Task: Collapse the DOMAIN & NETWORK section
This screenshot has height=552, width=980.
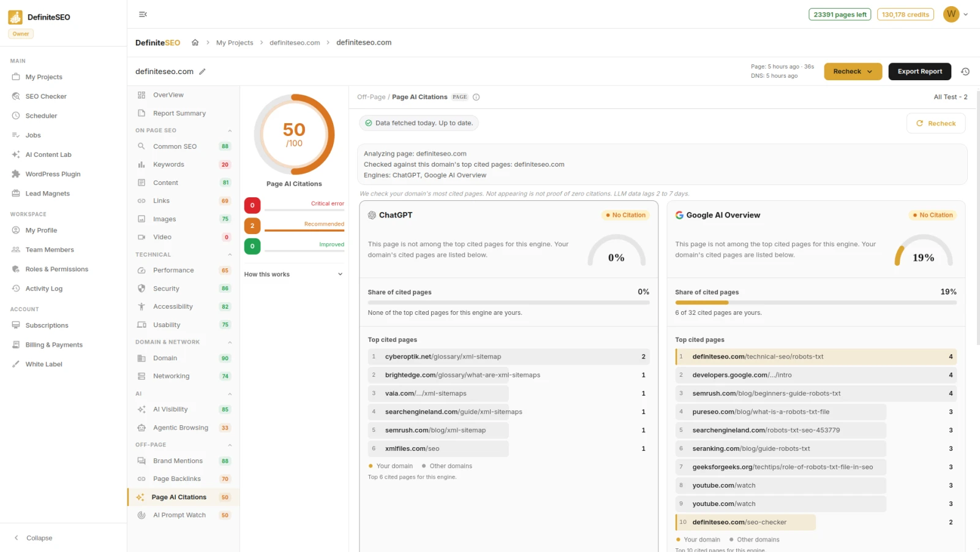Action: pos(230,342)
